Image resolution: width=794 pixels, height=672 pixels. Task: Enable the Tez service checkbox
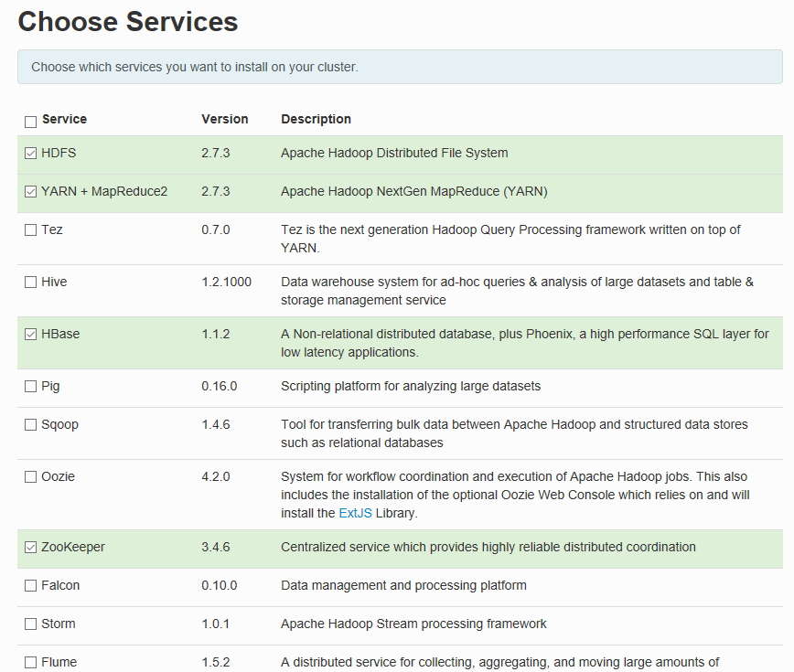31,230
